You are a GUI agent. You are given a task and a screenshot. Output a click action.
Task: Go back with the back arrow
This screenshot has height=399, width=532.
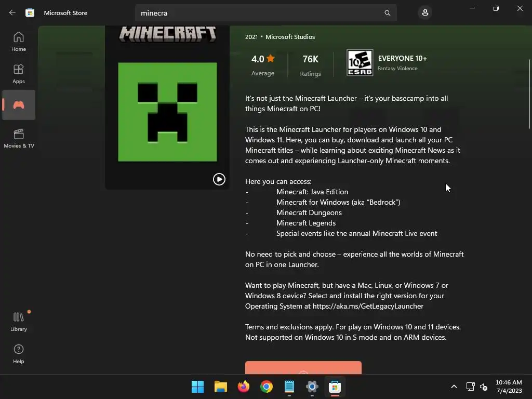(x=12, y=13)
